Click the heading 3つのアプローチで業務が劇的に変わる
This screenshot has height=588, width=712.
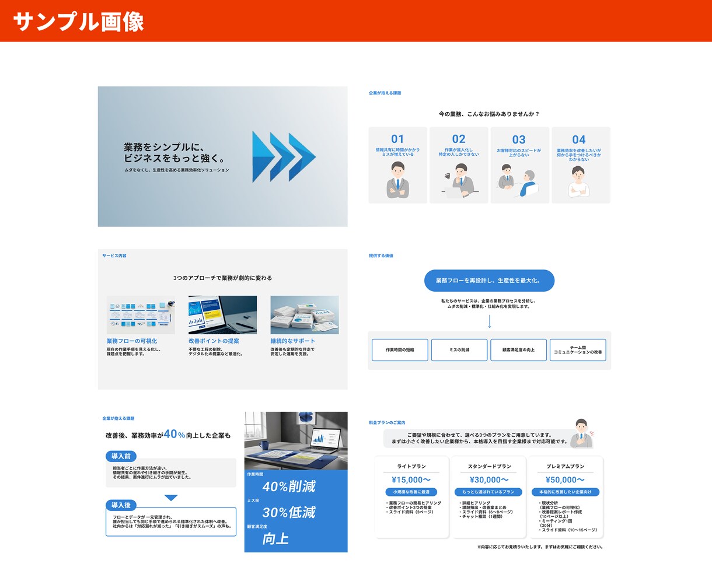[x=222, y=278]
